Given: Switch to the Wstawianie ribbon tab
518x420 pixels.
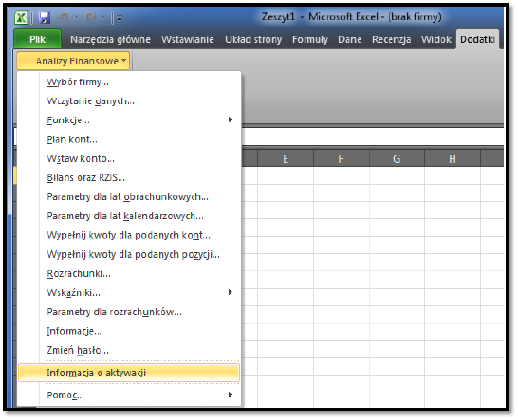Looking at the screenshot, I should pyautogui.click(x=188, y=40).
